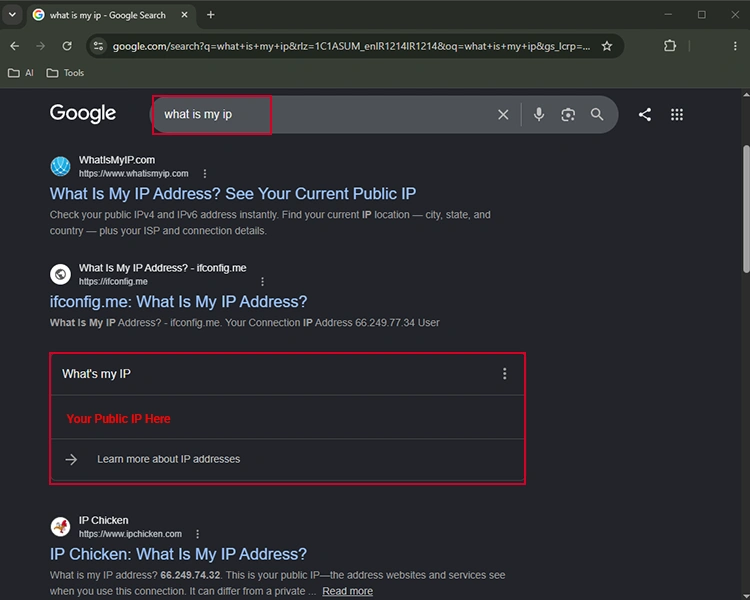Open the Google apps grid
The height and width of the screenshot is (600, 750).
pos(677,114)
